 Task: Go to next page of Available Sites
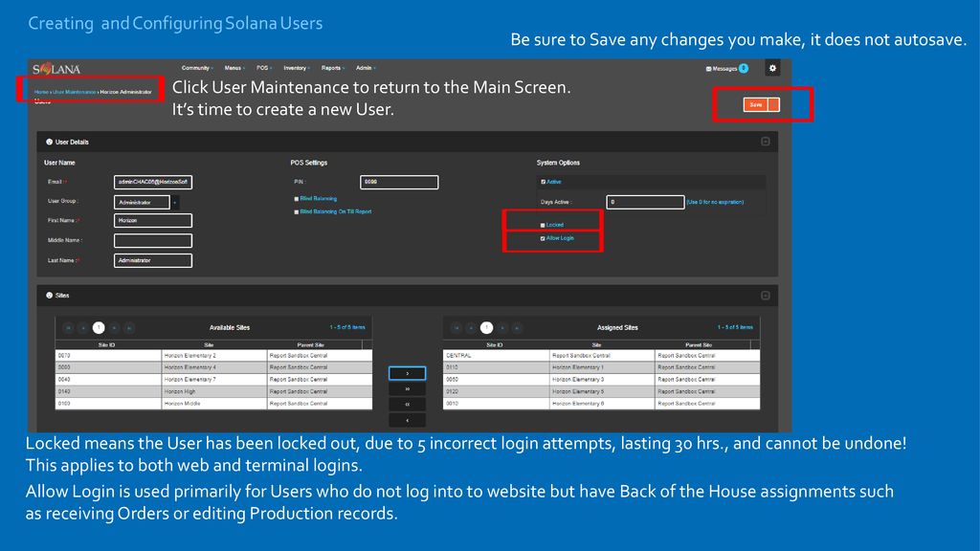(x=115, y=327)
